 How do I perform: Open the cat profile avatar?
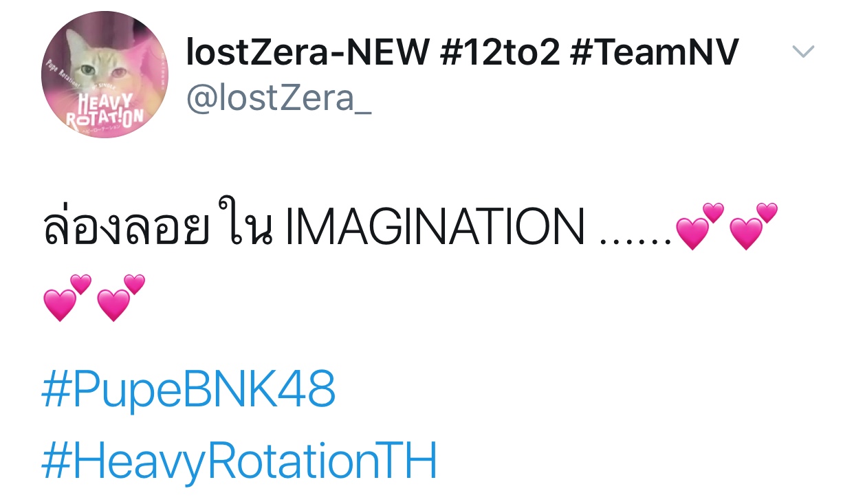[x=105, y=74]
